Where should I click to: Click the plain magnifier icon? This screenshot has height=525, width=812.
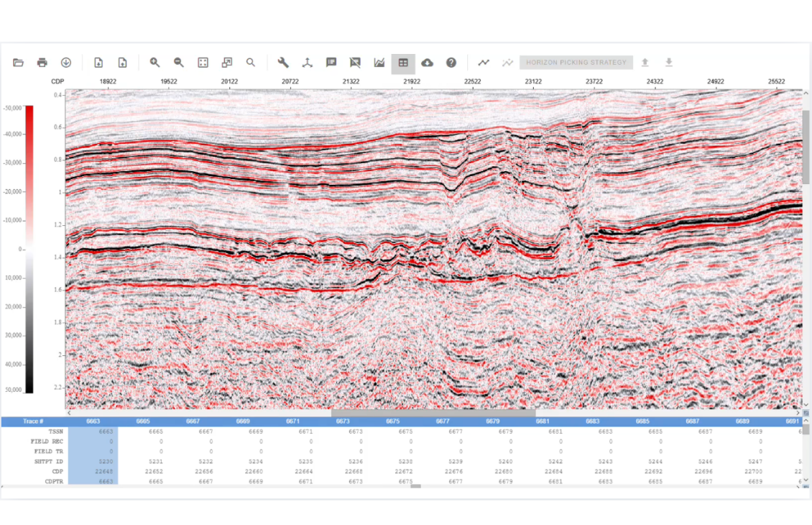(251, 63)
